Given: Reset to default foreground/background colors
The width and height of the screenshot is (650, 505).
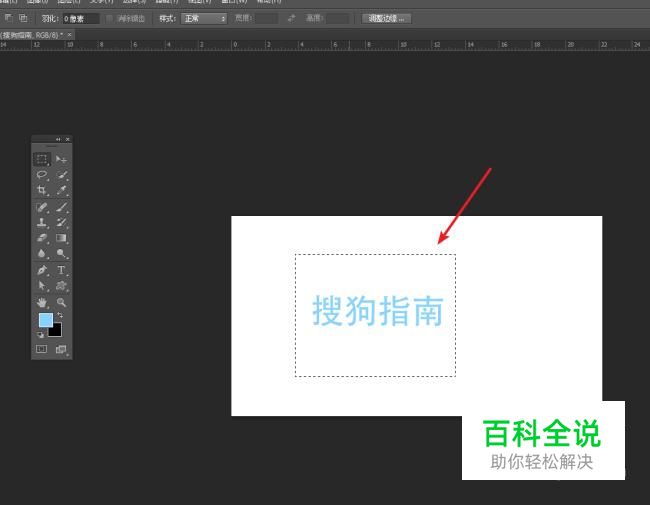Looking at the screenshot, I should coord(41,335).
